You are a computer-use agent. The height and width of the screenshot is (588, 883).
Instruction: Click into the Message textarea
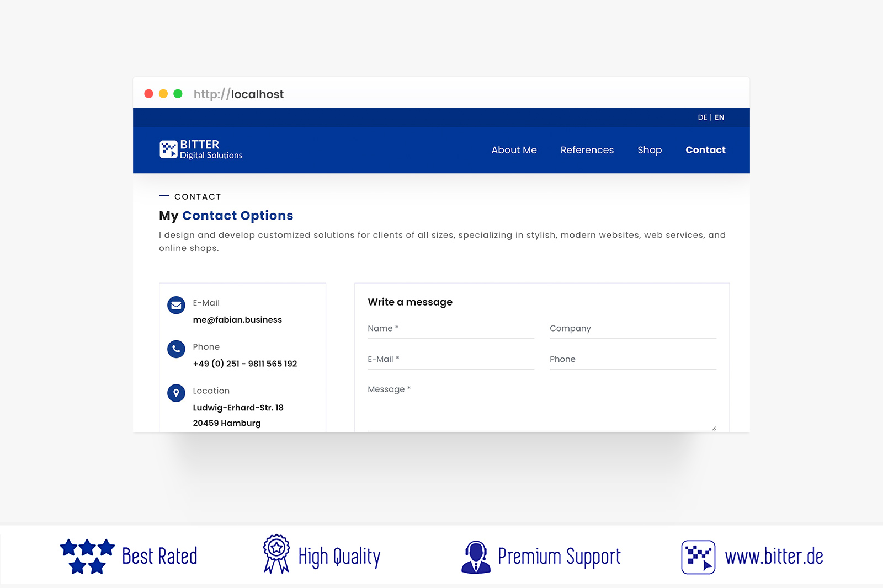tap(542, 406)
